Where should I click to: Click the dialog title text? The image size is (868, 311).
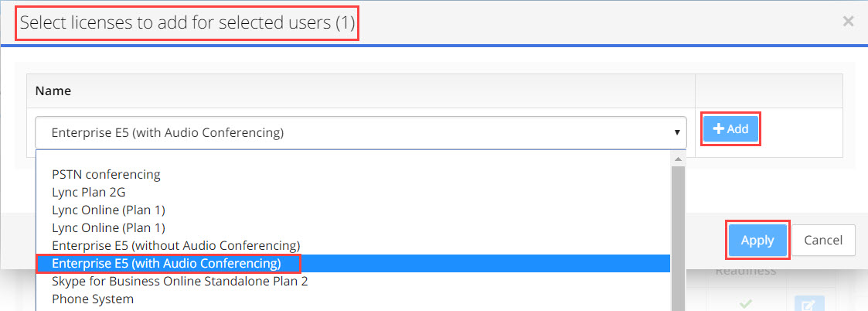coord(187,22)
